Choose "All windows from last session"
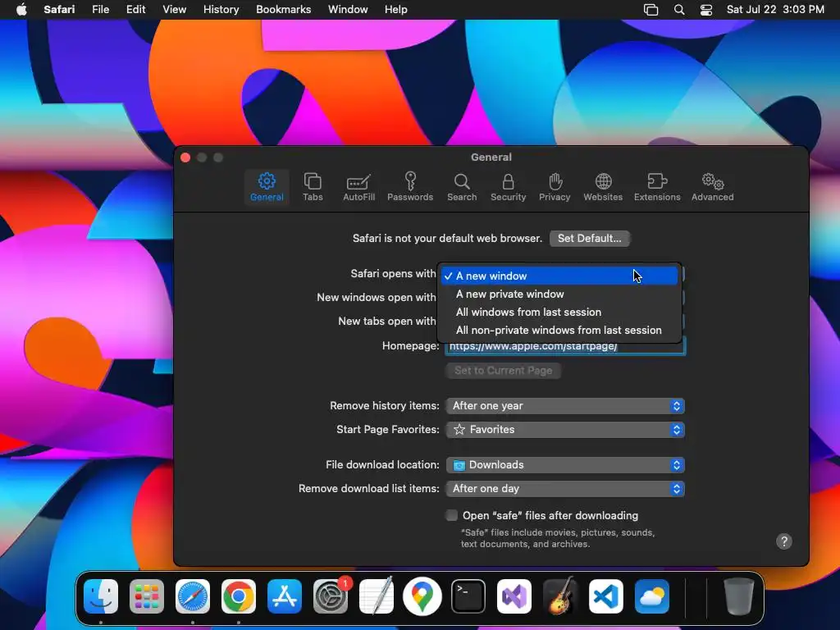Image resolution: width=840 pixels, height=630 pixels. [559, 313]
